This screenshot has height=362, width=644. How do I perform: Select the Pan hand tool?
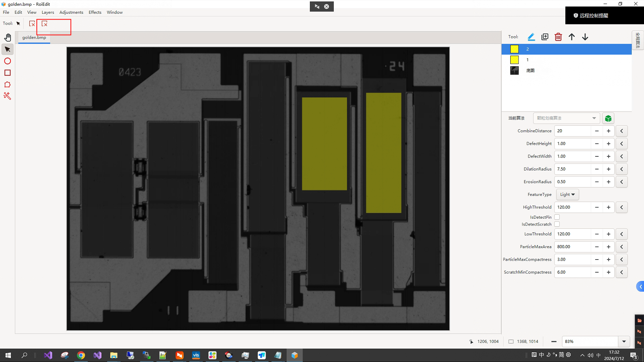pos(8,37)
